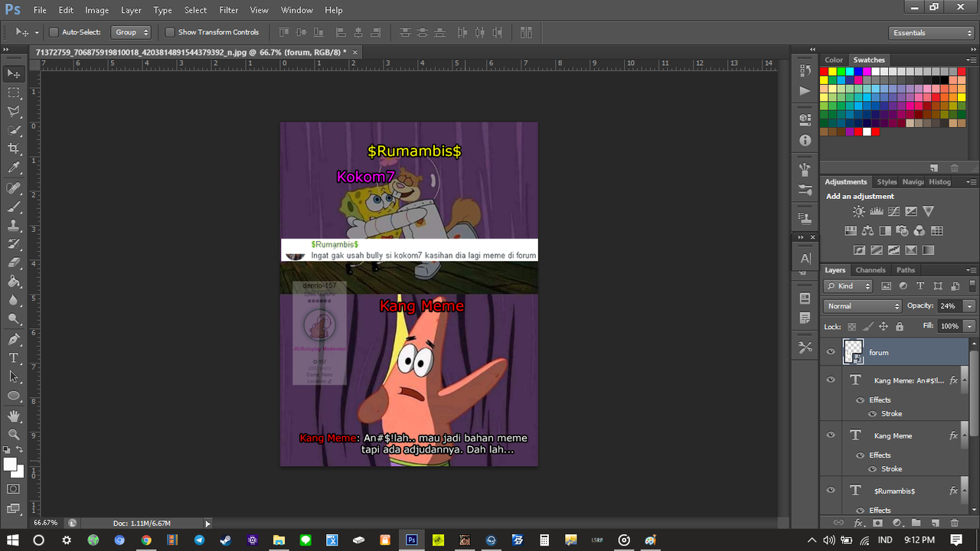980x551 pixels.
Task: Select the Rectangular Marquee tool
Action: 14,93
